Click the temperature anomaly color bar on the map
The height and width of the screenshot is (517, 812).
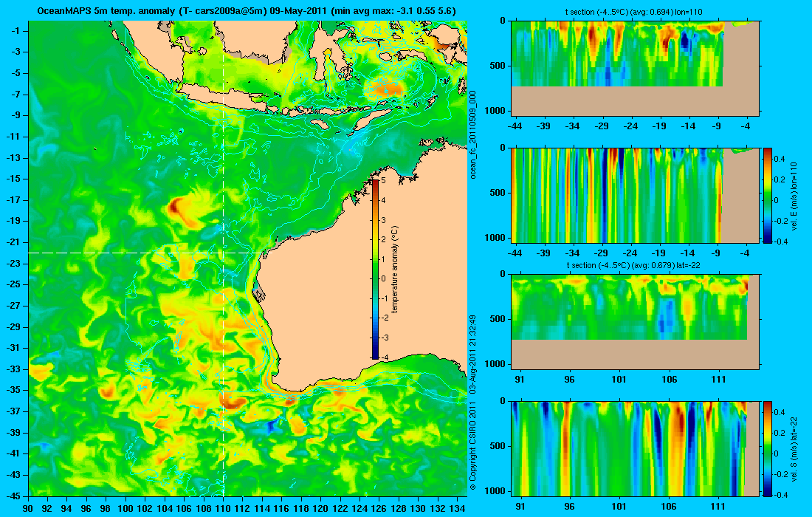376,269
